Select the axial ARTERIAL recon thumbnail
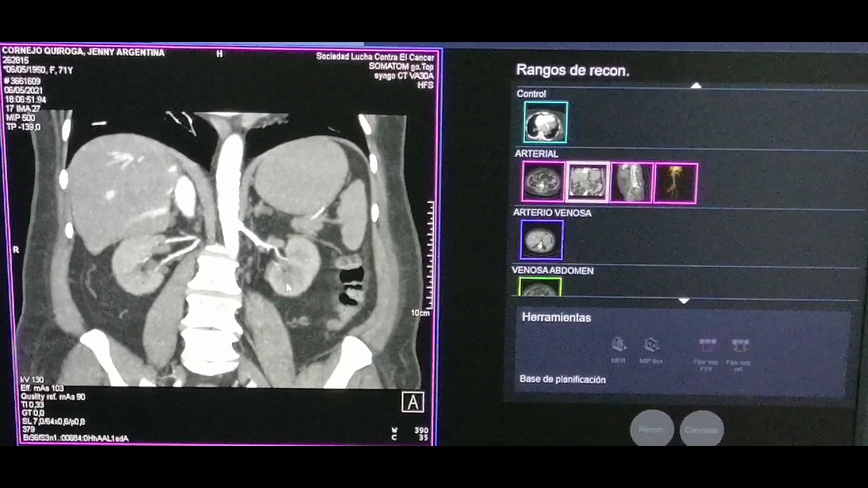This screenshot has height=488, width=868. coord(542,182)
